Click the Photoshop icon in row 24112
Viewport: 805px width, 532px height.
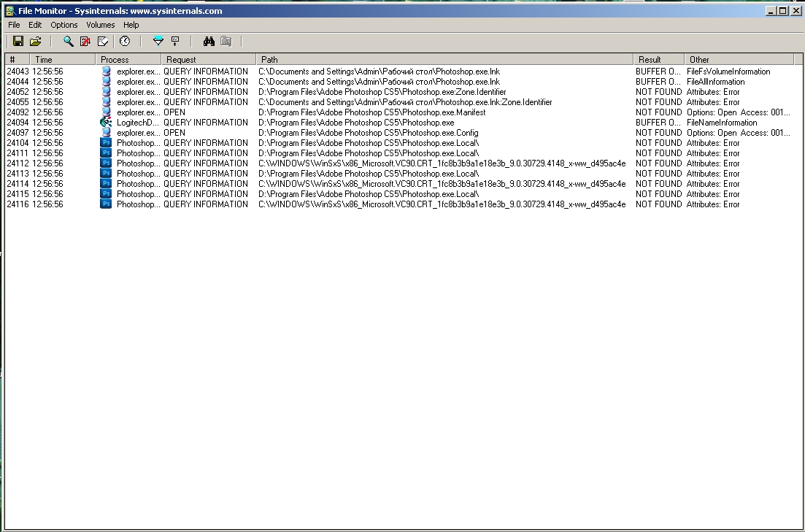point(106,163)
